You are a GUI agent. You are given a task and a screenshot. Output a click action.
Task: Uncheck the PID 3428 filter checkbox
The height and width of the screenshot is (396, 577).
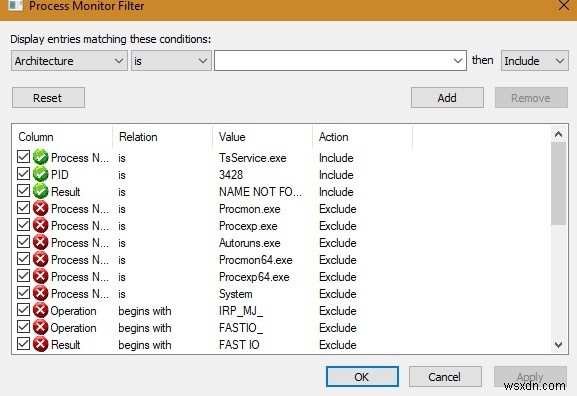[x=24, y=173]
